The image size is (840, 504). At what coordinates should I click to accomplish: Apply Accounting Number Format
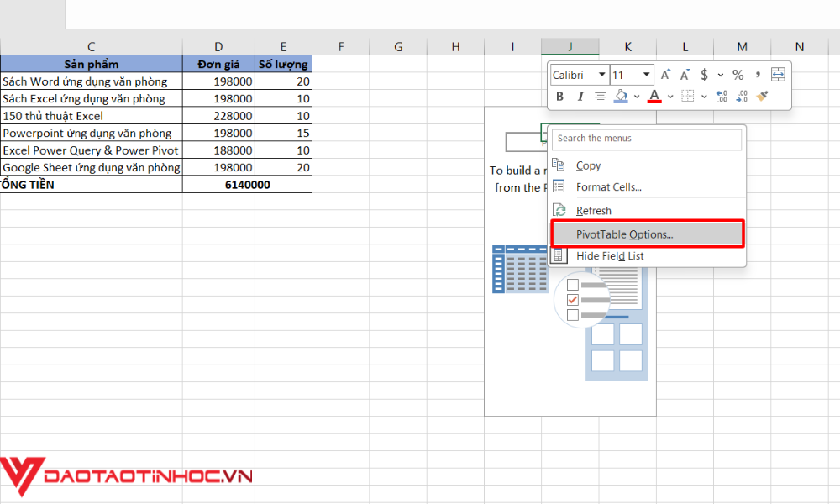704,75
